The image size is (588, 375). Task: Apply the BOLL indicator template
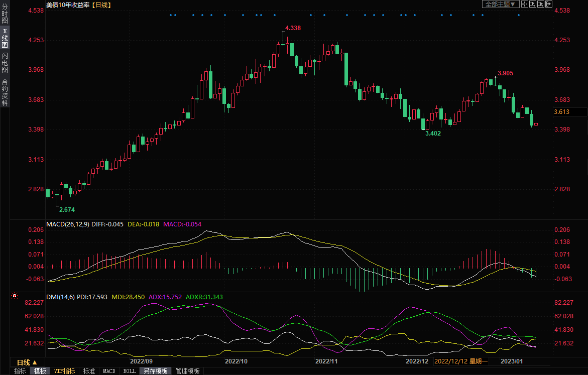(129, 371)
